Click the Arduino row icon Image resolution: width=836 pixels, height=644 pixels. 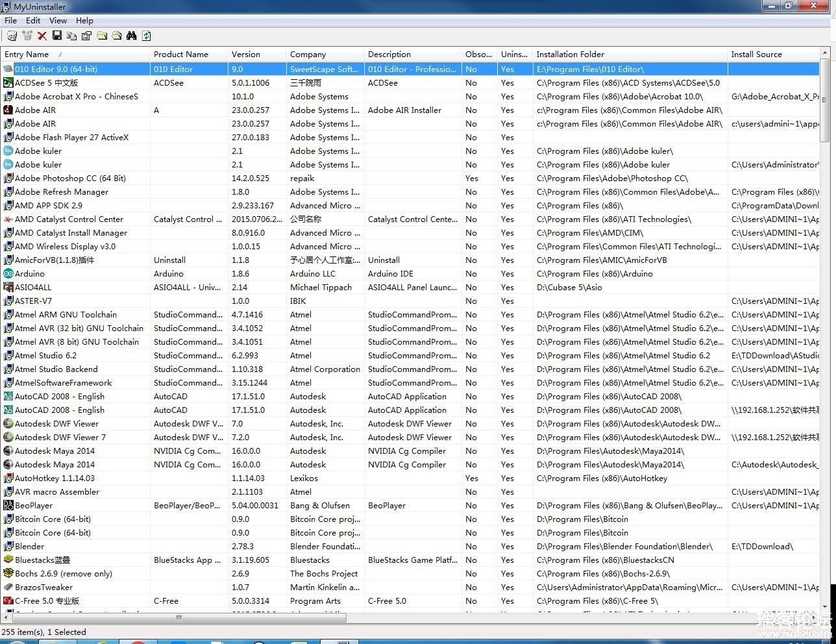click(x=8, y=273)
